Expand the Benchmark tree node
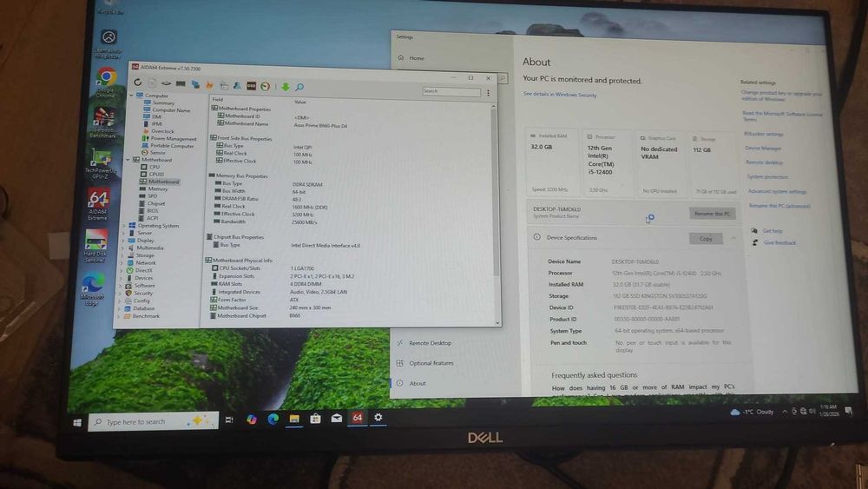This screenshot has width=868, height=489. (117, 316)
